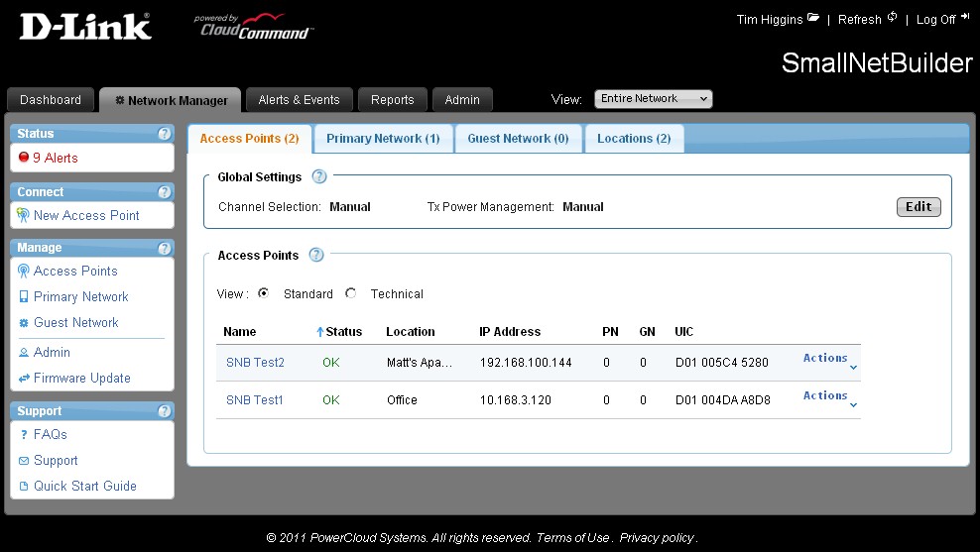Click the UIC column header

click(683, 332)
